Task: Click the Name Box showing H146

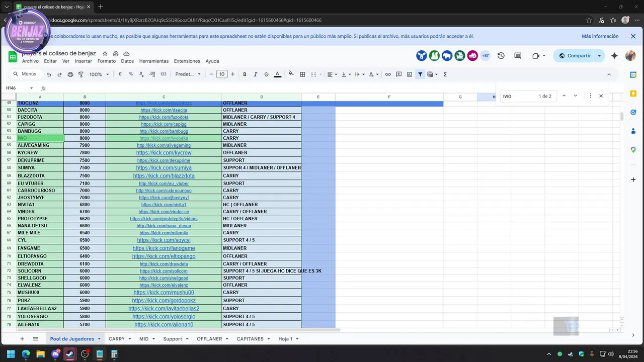Action: click(19, 88)
